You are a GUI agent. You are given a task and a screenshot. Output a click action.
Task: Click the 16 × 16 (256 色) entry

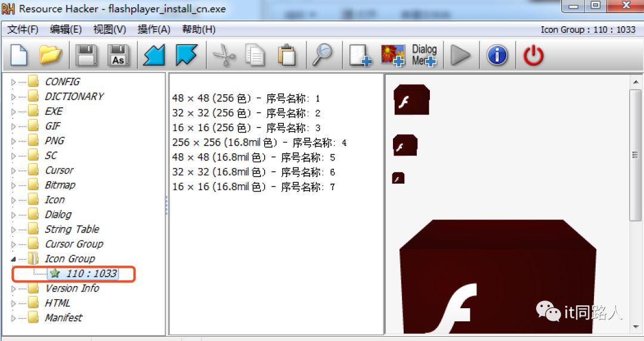[x=246, y=128]
